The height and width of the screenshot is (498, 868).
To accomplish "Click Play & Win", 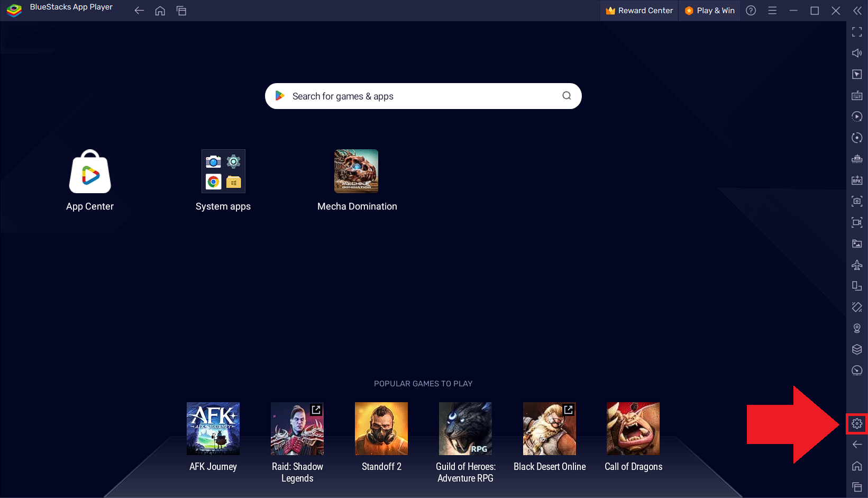I will coord(709,10).
